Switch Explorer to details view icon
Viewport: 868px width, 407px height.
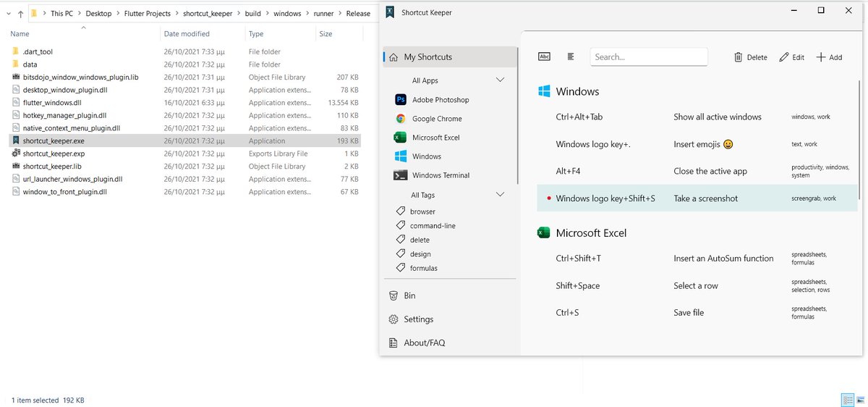[x=848, y=400]
